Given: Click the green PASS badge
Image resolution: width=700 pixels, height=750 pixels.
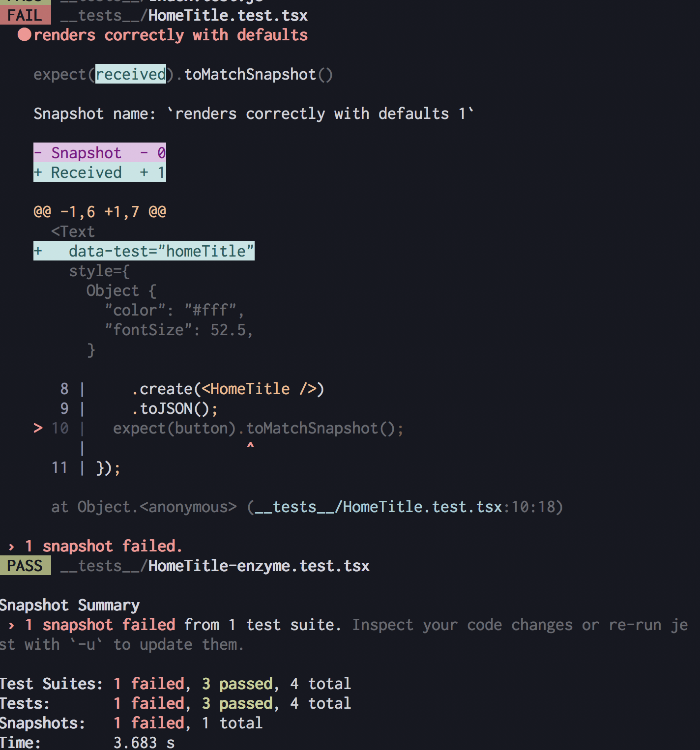Looking at the screenshot, I should (25, 566).
